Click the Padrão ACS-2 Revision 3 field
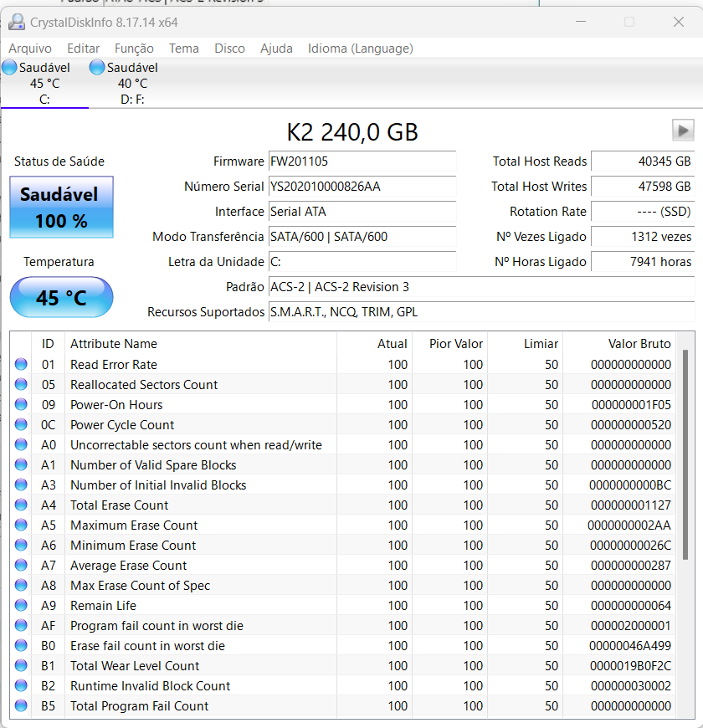Image resolution: width=703 pixels, height=728 pixels. click(481, 286)
